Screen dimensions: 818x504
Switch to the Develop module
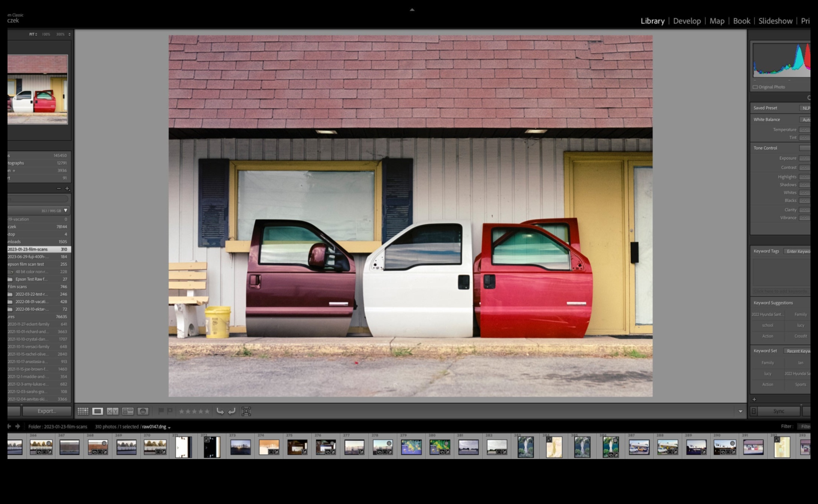pyautogui.click(x=687, y=21)
